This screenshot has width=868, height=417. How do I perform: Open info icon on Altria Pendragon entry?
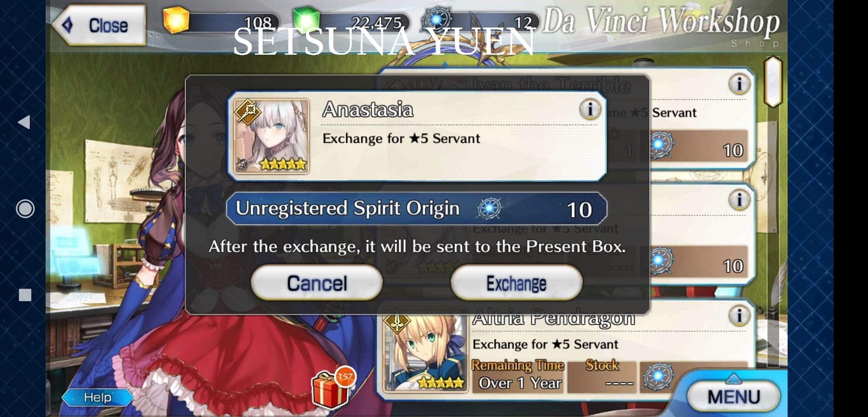739,316
